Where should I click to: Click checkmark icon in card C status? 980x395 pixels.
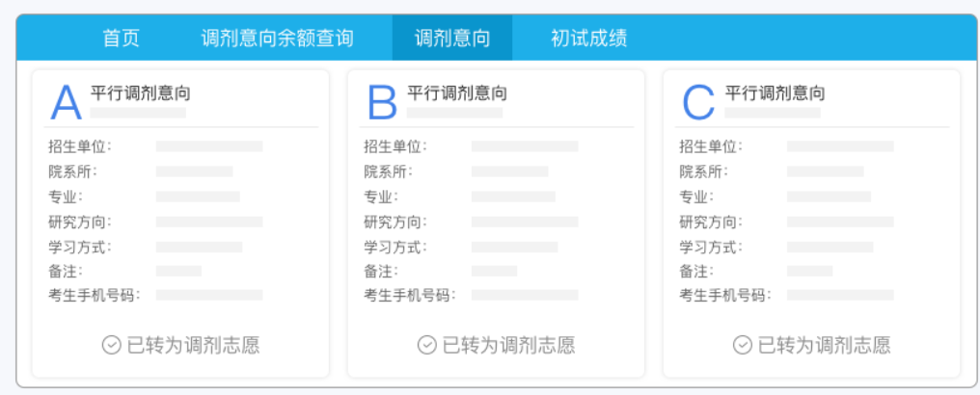click(742, 345)
